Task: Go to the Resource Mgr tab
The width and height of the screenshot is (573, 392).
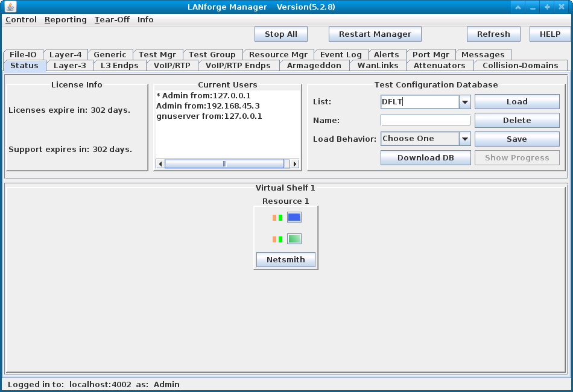Action: pyautogui.click(x=278, y=54)
